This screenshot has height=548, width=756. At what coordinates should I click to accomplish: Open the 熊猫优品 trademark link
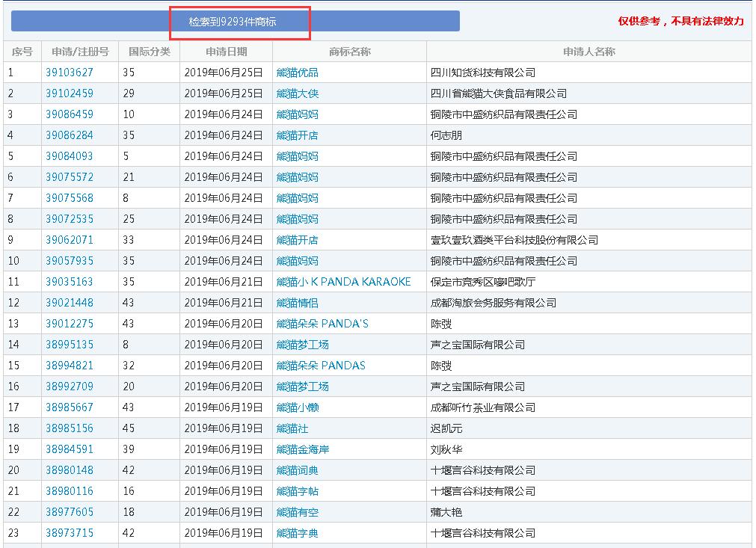297,73
